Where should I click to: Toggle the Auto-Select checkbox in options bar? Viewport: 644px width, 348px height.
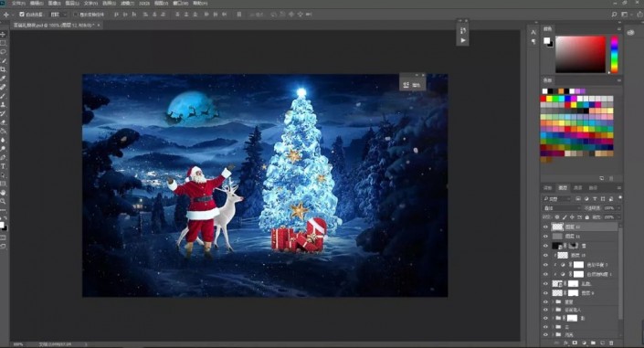click(x=22, y=15)
